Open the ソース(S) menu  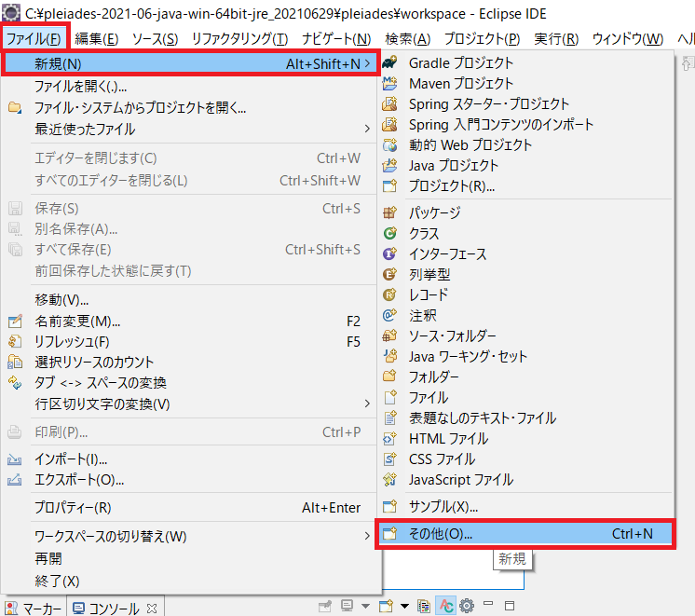155,39
